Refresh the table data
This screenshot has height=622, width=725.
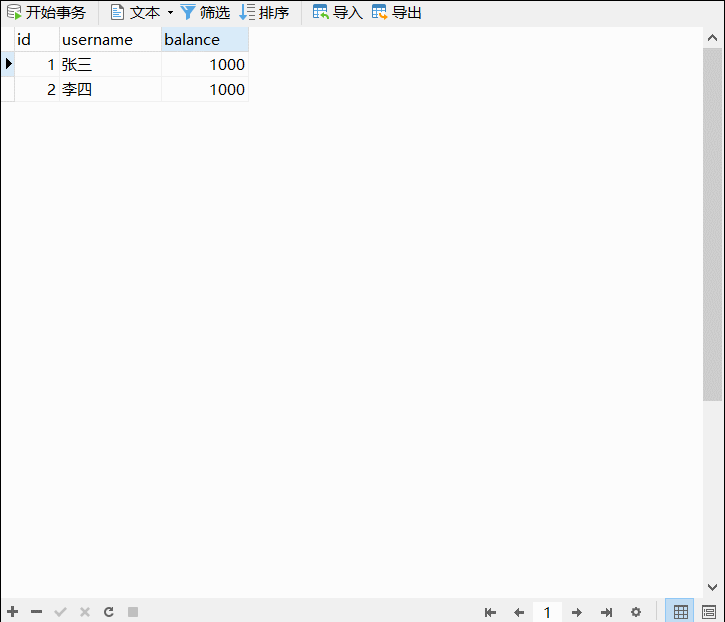pyautogui.click(x=109, y=612)
